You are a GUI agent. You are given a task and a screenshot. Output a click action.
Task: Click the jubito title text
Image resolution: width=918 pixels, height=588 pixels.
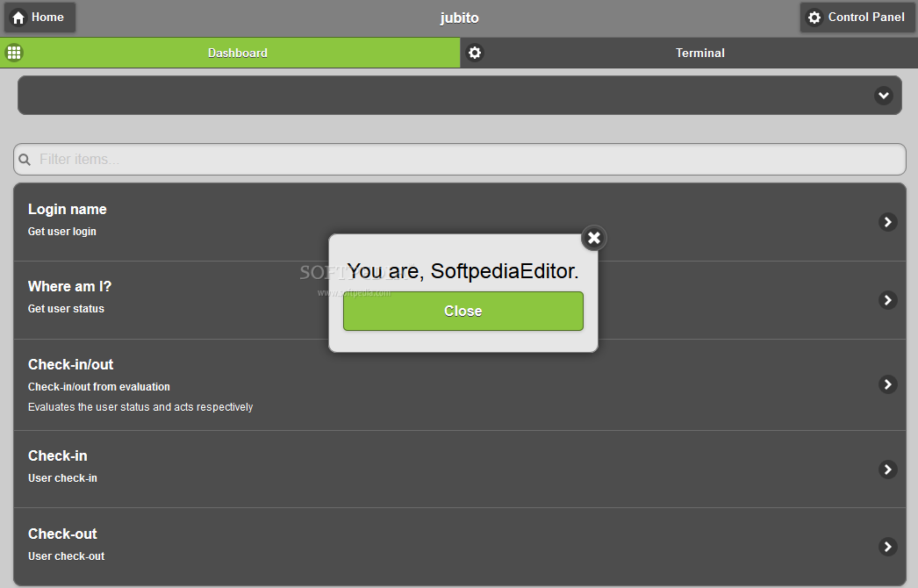[x=459, y=18]
